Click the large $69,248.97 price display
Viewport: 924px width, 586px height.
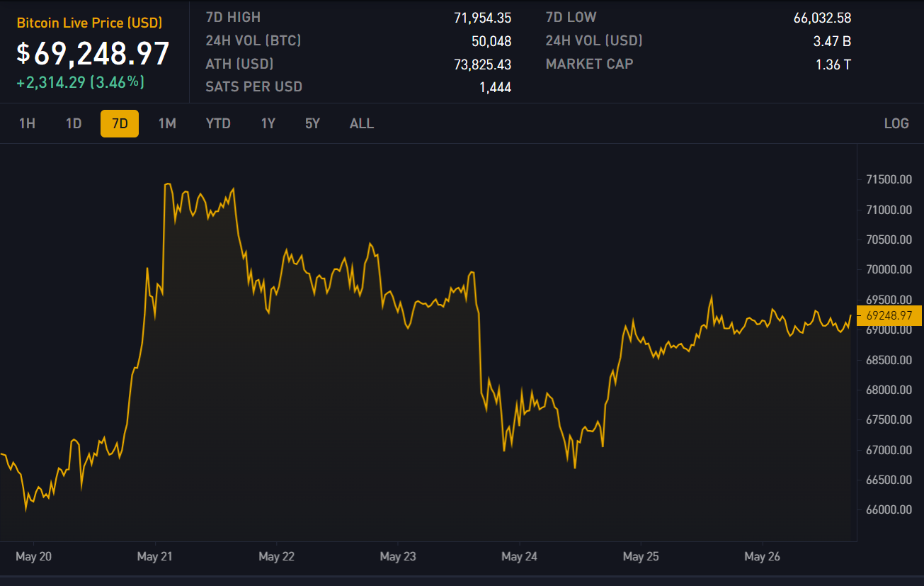[93, 54]
